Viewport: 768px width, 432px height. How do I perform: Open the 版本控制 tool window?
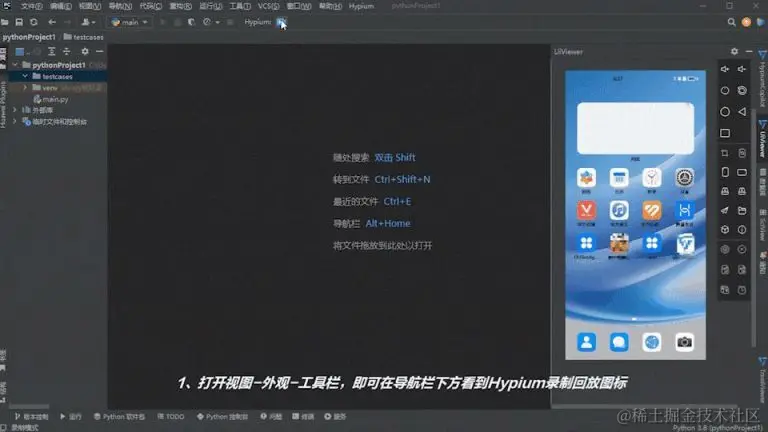[32, 417]
